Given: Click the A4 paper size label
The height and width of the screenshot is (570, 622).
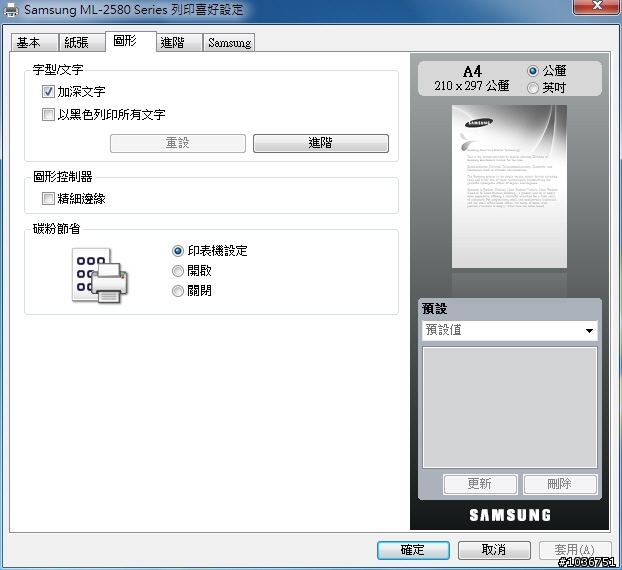Looking at the screenshot, I should (x=472, y=72).
